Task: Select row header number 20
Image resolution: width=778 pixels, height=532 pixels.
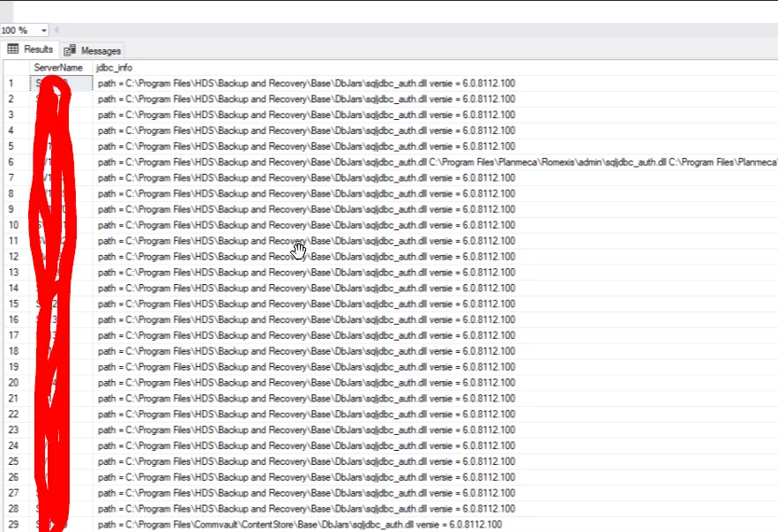Action: coord(17,383)
